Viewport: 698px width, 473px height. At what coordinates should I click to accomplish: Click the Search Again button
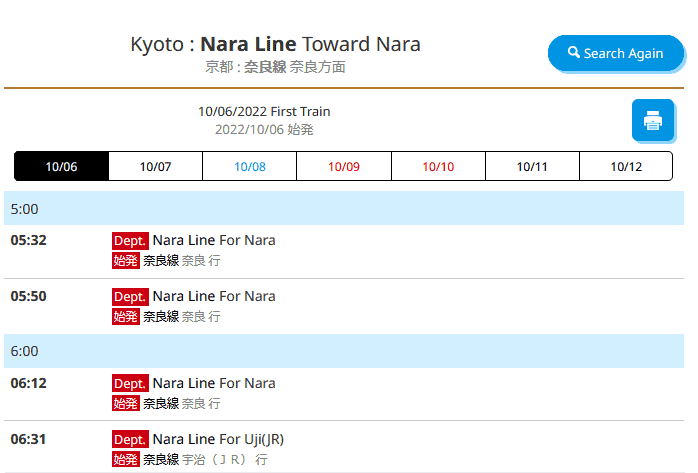tap(615, 53)
